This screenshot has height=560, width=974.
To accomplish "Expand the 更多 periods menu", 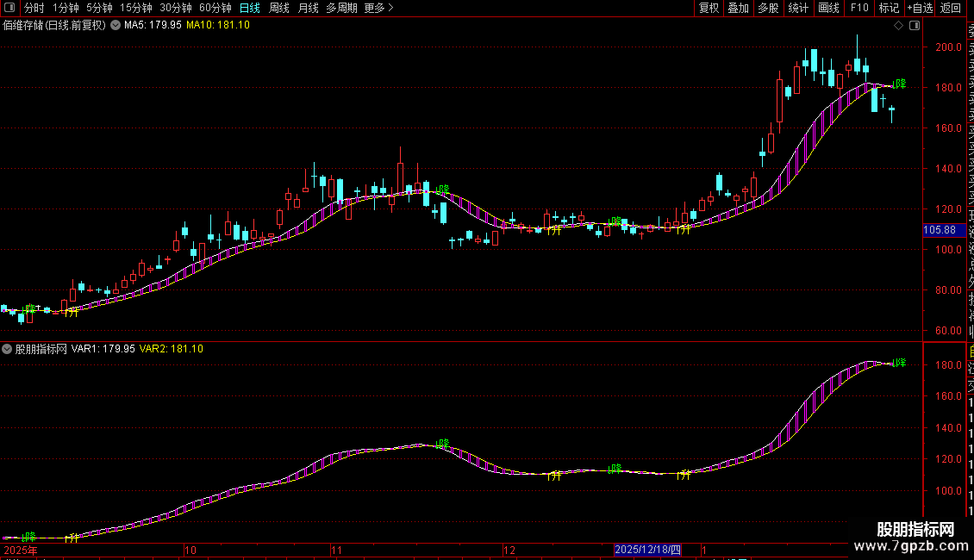I will [x=379, y=8].
